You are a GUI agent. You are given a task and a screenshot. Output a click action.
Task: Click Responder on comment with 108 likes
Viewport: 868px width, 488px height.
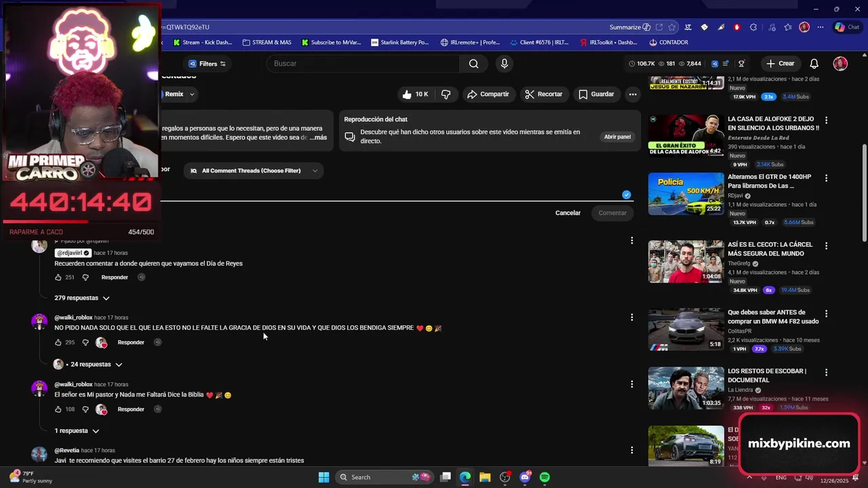click(x=131, y=409)
